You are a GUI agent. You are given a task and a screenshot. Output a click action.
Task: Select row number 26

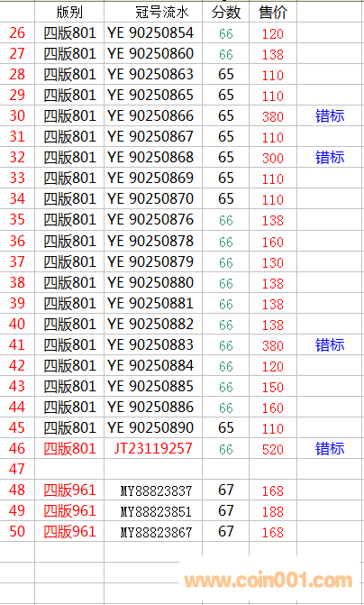[17, 33]
